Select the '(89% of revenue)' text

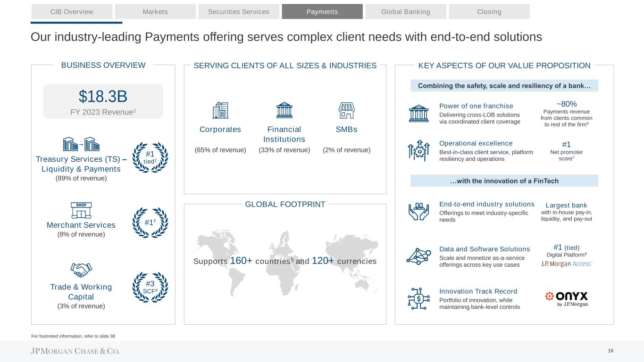click(81, 178)
